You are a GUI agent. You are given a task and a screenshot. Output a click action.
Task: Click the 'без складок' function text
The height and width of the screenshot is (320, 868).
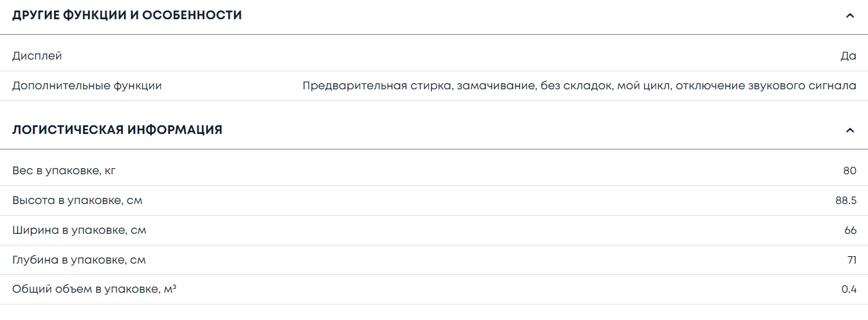[577, 86]
